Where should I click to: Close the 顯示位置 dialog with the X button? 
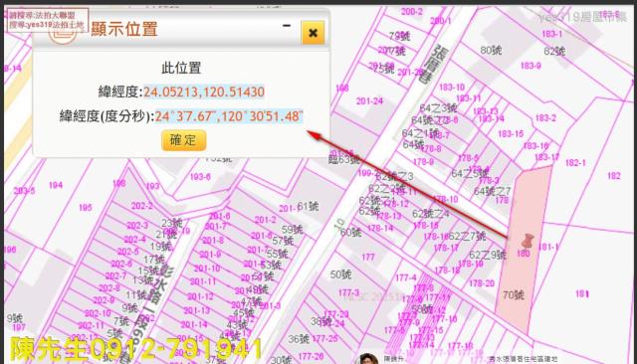click(x=313, y=33)
